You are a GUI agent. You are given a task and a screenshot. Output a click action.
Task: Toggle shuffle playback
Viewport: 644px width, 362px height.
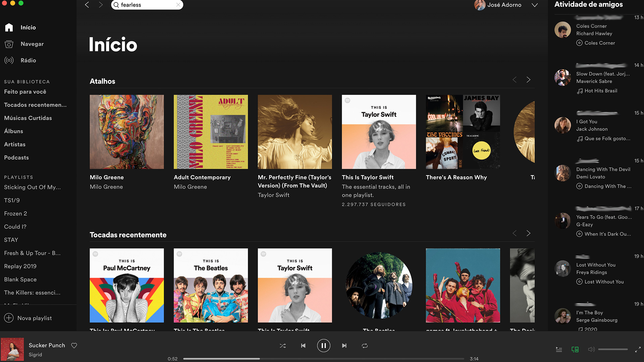pyautogui.click(x=283, y=346)
